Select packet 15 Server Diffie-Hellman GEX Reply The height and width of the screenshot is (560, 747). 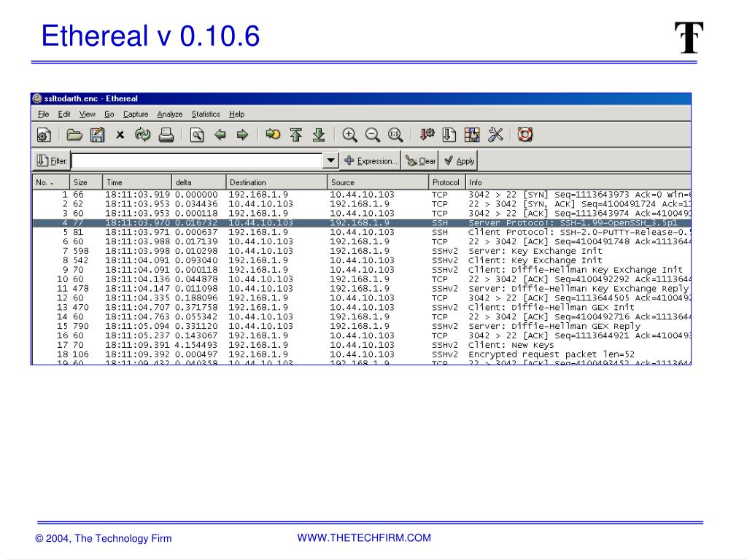(x=362, y=326)
